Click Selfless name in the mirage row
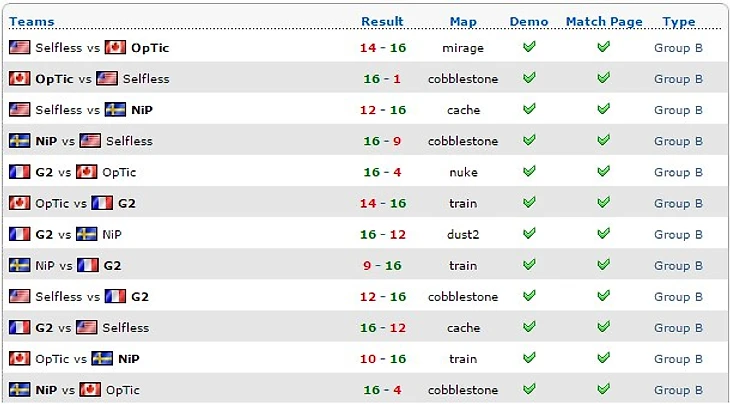Image resolution: width=730 pixels, height=404 pixels. pos(59,48)
